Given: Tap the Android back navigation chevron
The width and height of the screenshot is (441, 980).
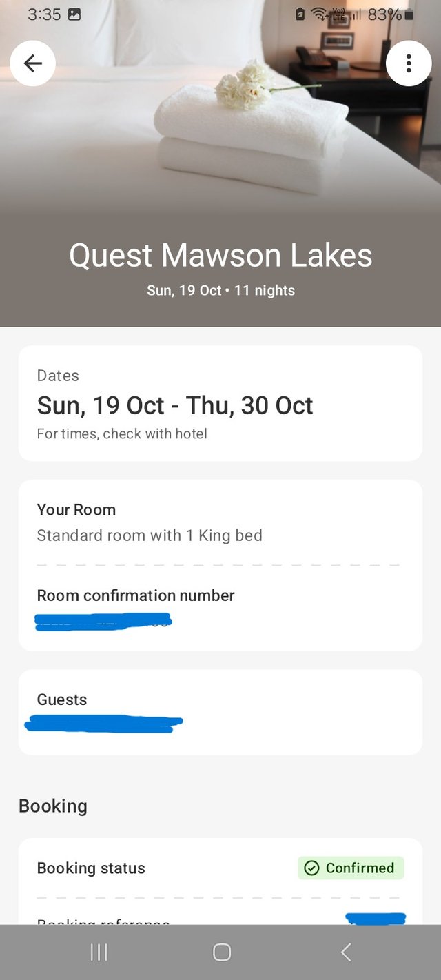Looking at the screenshot, I should pyautogui.click(x=346, y=952).
